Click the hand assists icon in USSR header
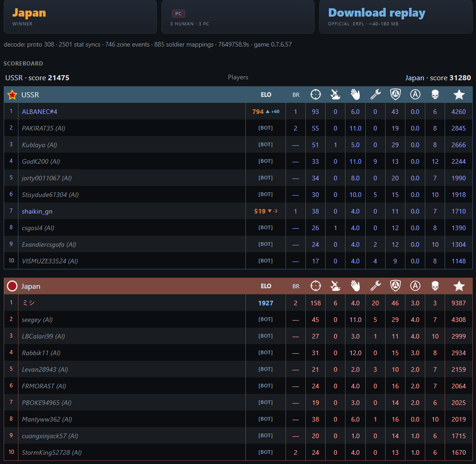476x464 pixels. (355, 95)
